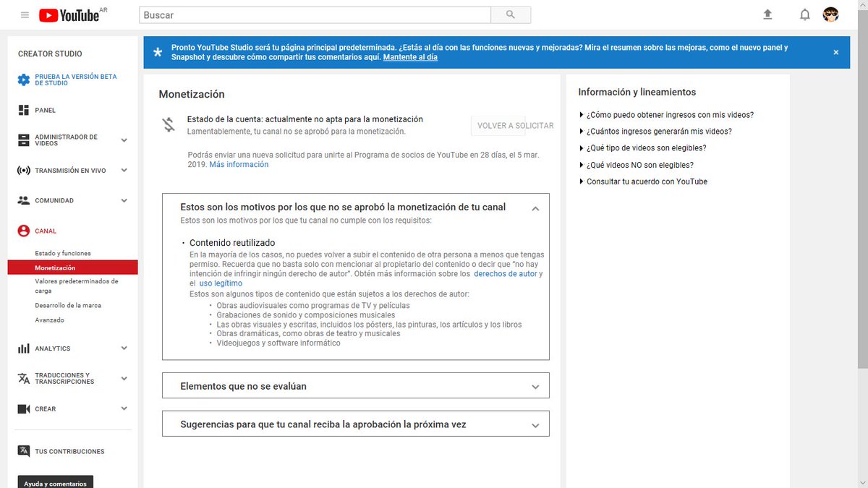Click Prueba la versión beta de Studio
Image resolution: width=868 pixels, height=488 pixels.
point(75,80)
